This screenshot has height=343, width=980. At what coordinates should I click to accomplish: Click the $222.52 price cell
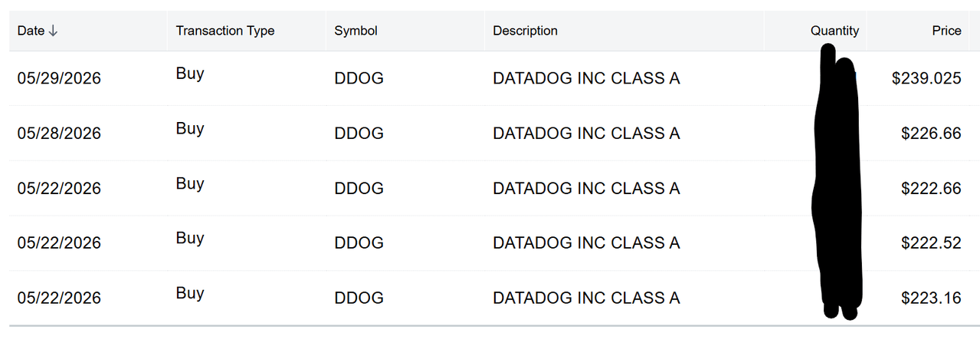coord(931,243)
